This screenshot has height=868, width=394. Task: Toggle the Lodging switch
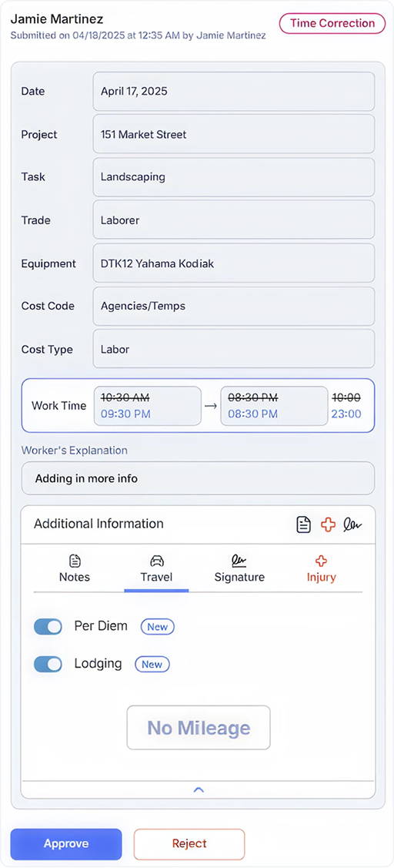coord(48,664)
